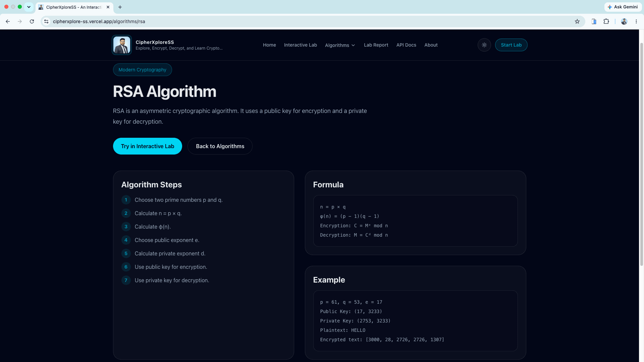644x362 pixels.
Task: Click the Decryption formula line
Action: point(354,235)
